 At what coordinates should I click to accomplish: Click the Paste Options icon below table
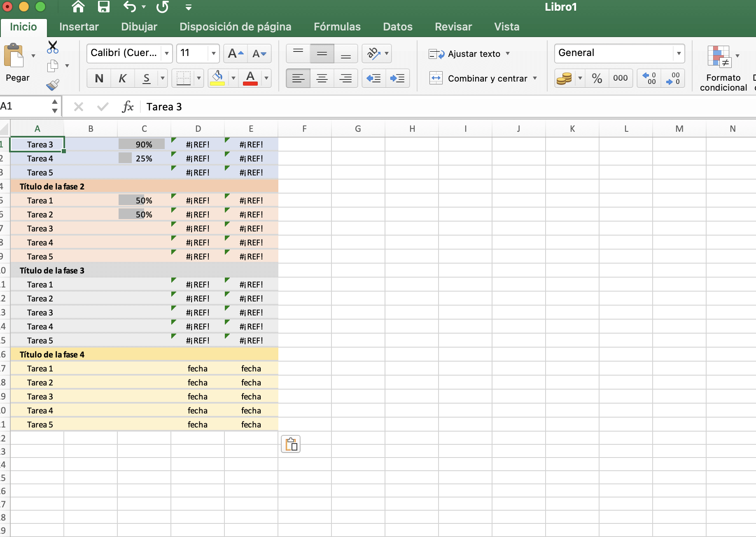point(291,444)
